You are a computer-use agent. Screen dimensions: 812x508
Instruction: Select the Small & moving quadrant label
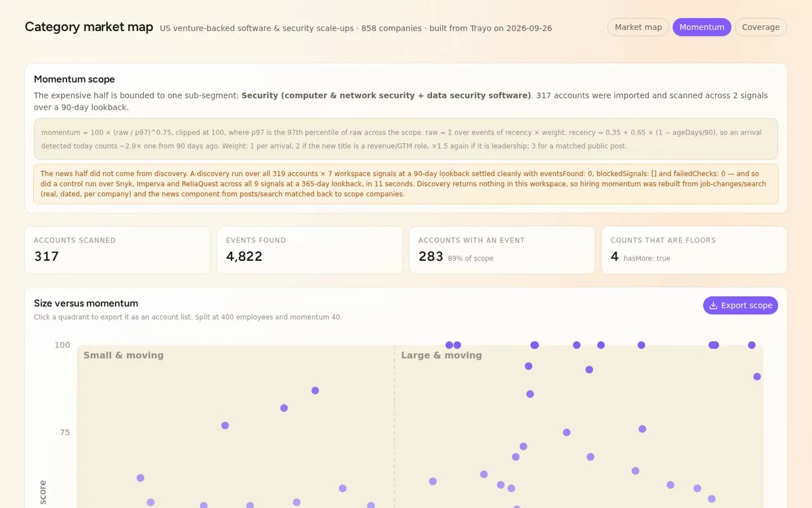point(124,356)
